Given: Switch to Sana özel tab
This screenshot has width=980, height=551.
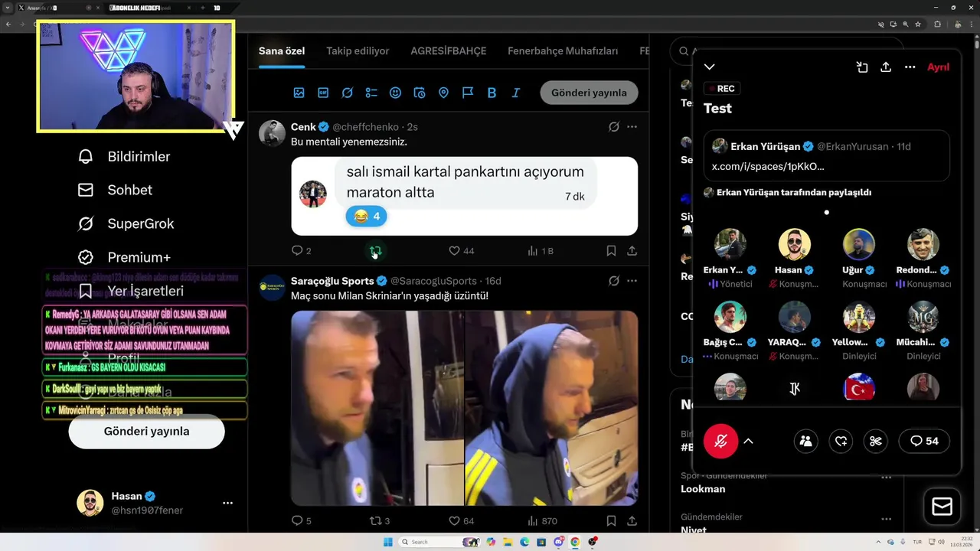Looking at the screenshot, I should point(282,51).
